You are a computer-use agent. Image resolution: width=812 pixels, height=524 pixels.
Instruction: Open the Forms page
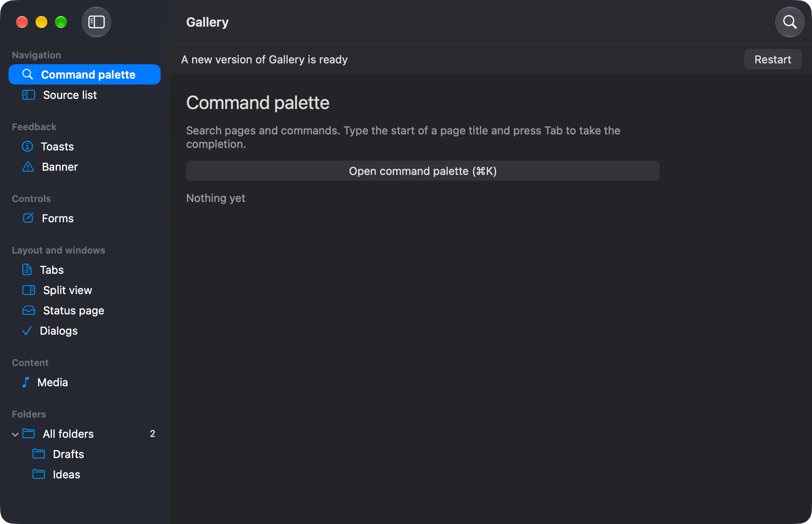85,218
